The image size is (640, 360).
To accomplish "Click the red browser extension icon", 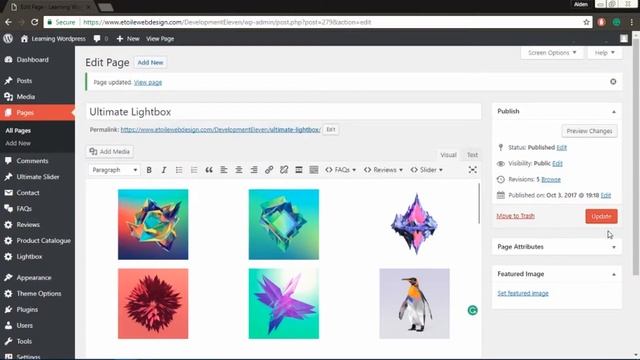I will (601, 22).
